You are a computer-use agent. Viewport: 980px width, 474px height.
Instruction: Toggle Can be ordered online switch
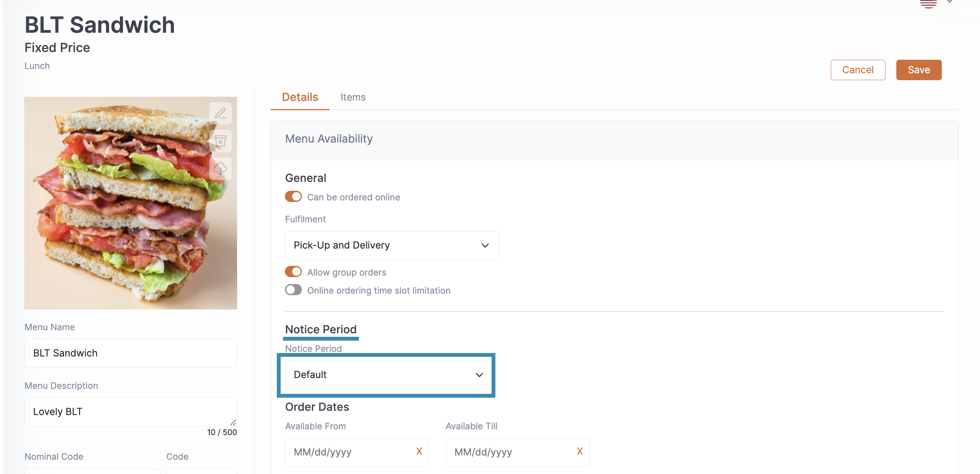coord(293,197)
